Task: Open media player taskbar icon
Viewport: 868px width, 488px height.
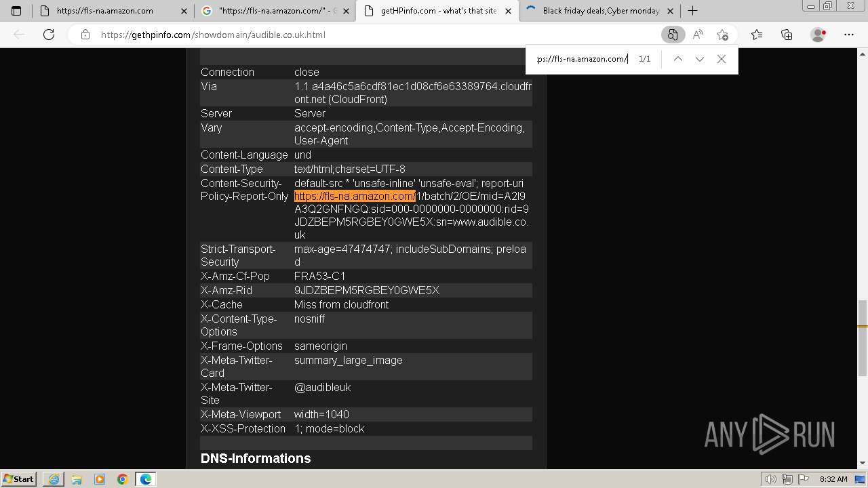Action: 100,479
